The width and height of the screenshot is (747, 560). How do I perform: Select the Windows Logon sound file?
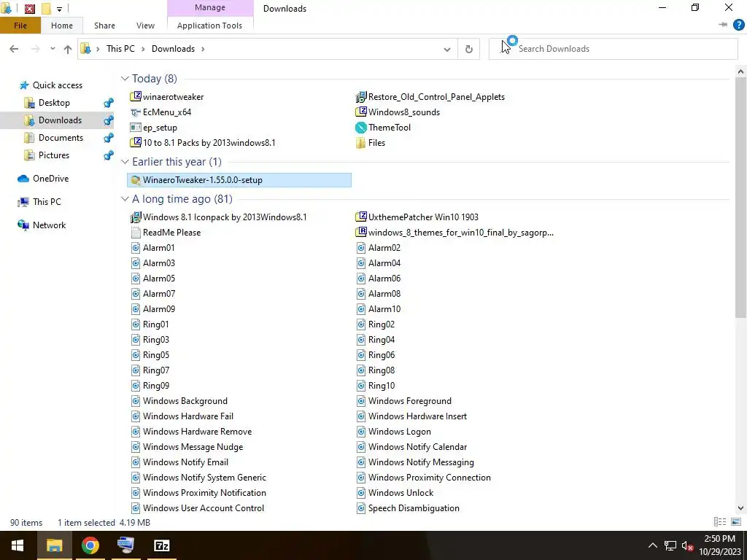[393, 432]
